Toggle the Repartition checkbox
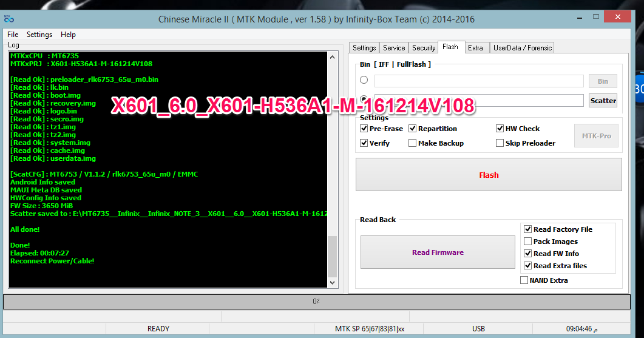644x338 pixels. 412,129
